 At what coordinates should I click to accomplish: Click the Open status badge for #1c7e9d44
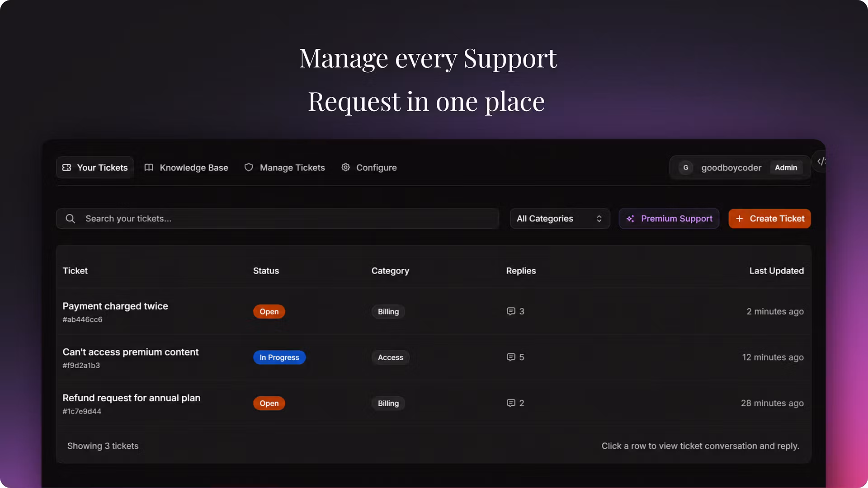[x=269, y=403]
